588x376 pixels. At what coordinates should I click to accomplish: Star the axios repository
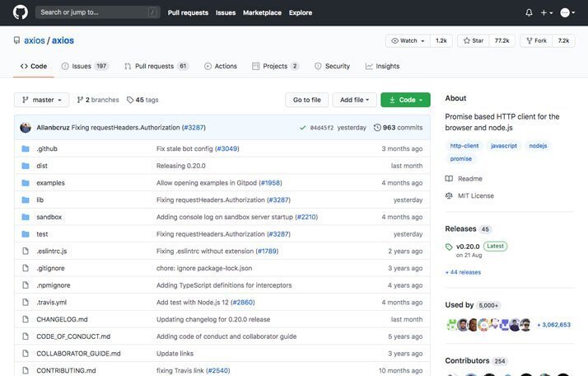coord(474,40)
